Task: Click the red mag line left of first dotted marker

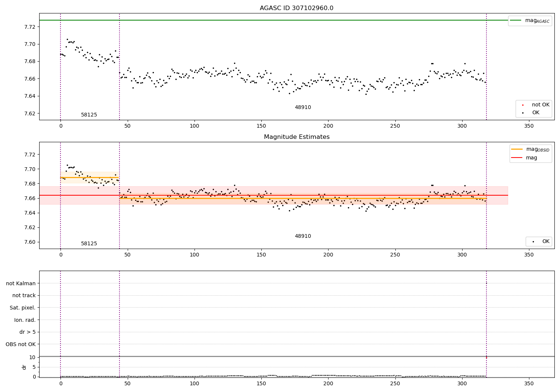Action: click(x=50, y=195)
